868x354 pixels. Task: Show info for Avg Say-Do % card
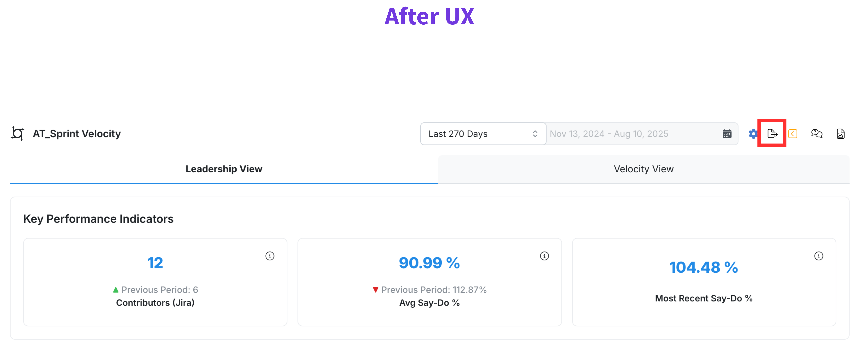544,256
